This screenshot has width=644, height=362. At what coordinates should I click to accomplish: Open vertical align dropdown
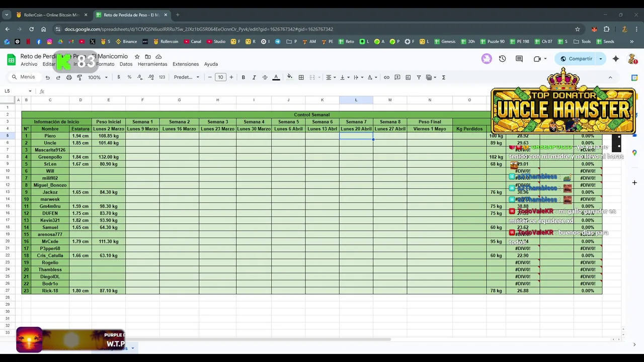click(x=345, y=77)
